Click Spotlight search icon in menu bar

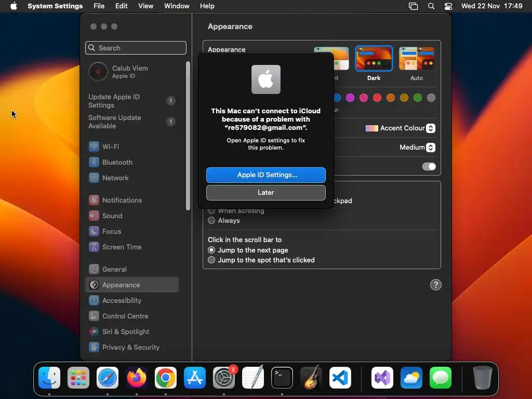[x=431, y=6]
